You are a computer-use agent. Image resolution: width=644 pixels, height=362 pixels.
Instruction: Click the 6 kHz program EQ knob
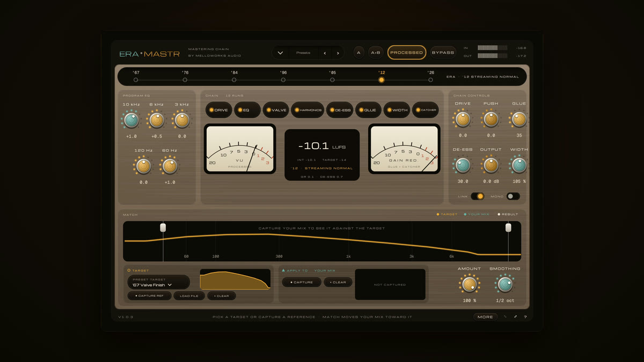point(156,120)
